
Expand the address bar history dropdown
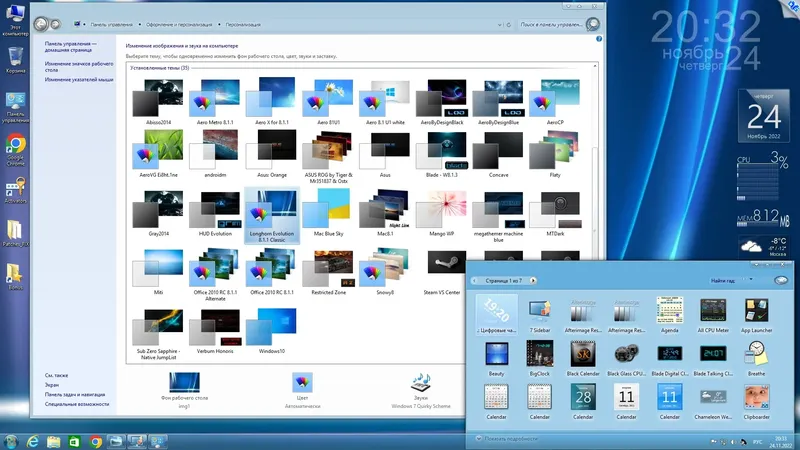[x=499, y=24]
